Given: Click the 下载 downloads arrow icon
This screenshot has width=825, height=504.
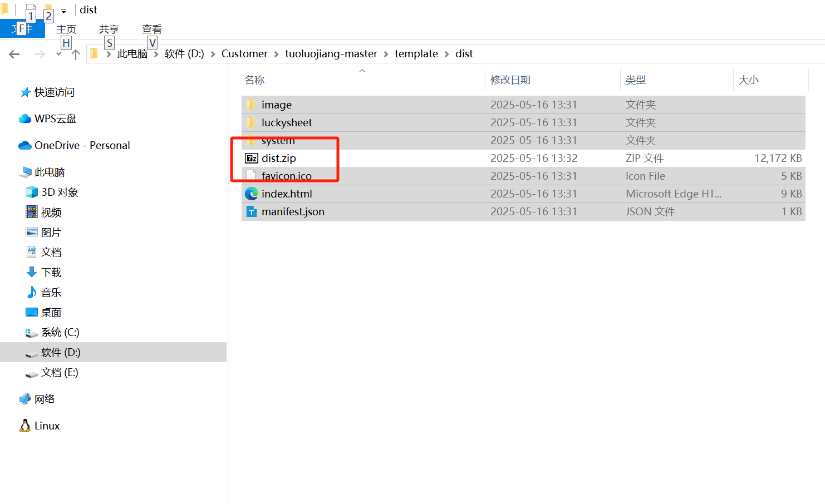Looking at the screenshot, I should click(32, 272).
